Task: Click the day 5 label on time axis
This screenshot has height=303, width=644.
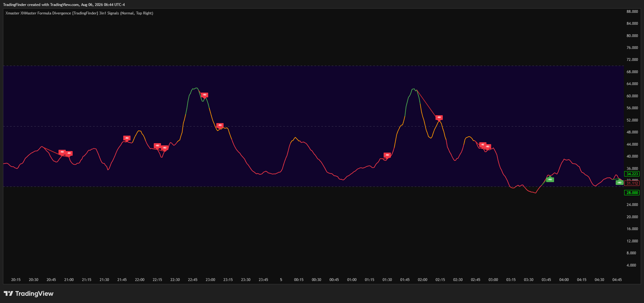Action: pyautogui.click(x=281, y=280)
